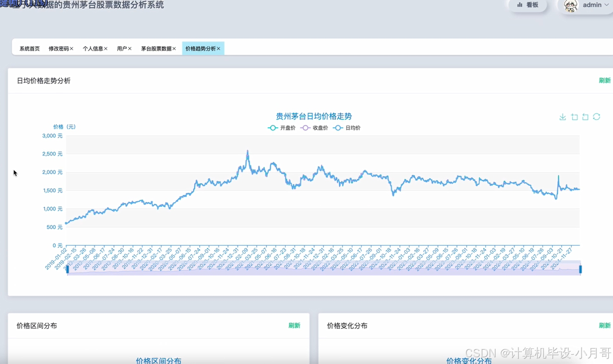Click the late-2024 spike on the price line
Screen dimensions: 613x364
[x=558, y=177]
